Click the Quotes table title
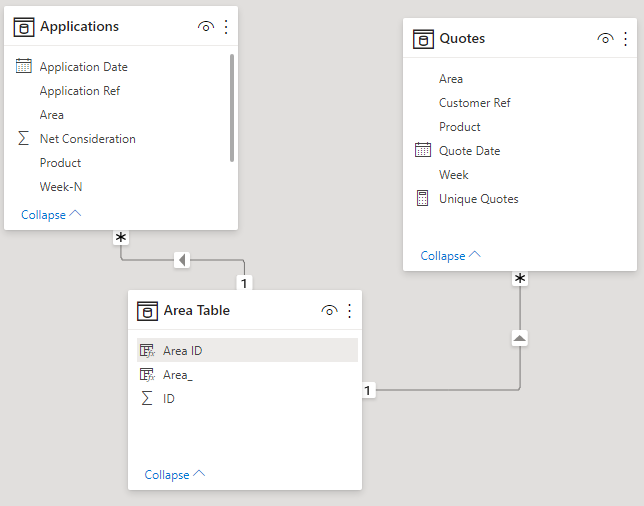Screen dimensions: 644x506 pyautogui.click(x=462, y=38)
